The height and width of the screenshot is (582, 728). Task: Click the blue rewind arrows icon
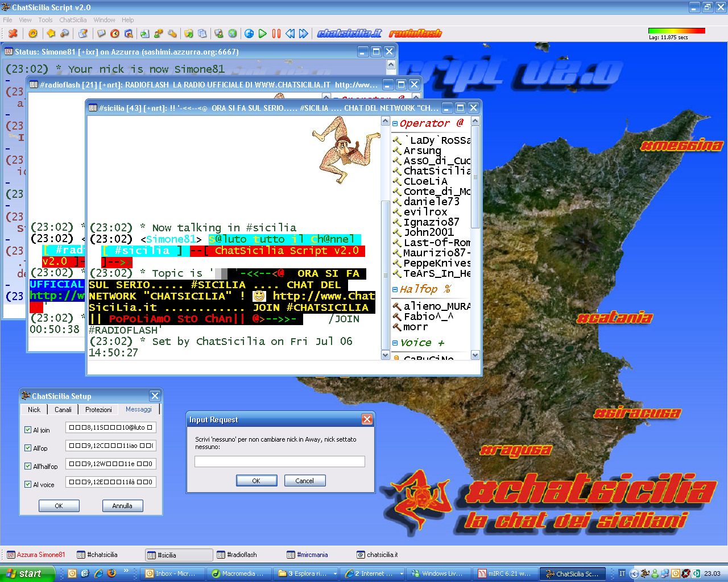coord(290,34)
